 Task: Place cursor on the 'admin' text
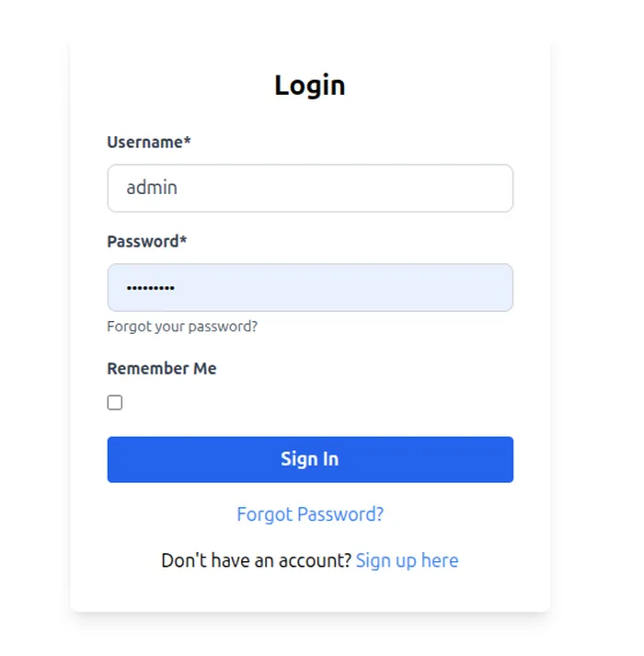pos(152,188)
